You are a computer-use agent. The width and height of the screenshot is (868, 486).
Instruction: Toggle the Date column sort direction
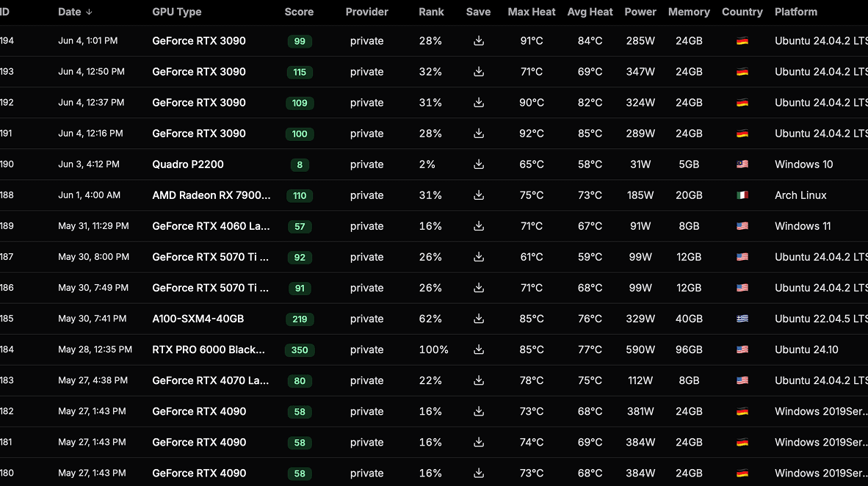pyautogui.click(x=70, y=12)
